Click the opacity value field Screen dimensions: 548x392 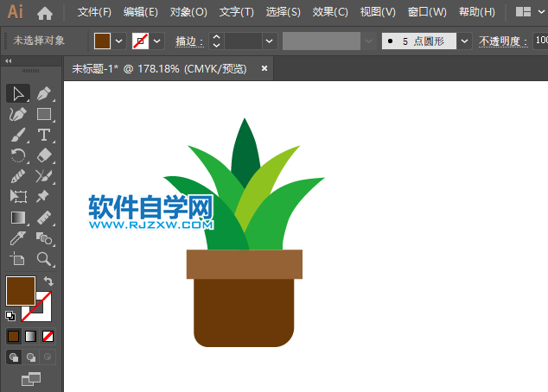tap(540, 41)
